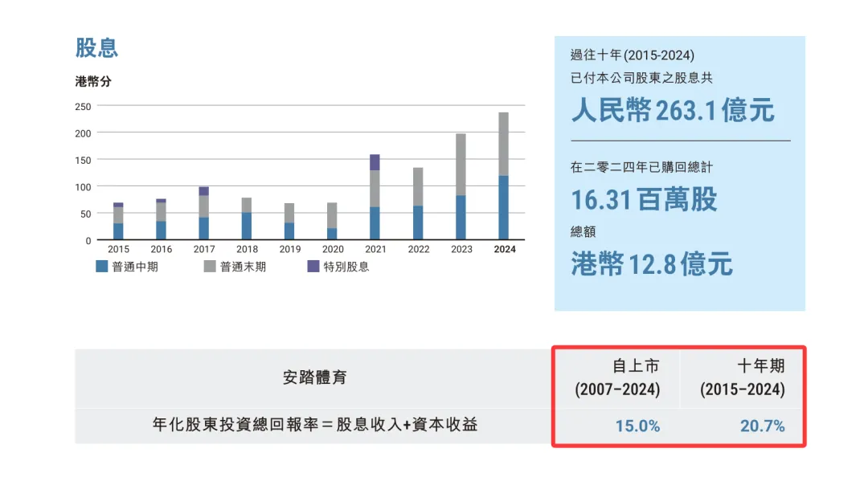Select the 港幣分 axis unit label
This screenshot has height=477, width=868.
pyautogui.click(x=93, y=81)
